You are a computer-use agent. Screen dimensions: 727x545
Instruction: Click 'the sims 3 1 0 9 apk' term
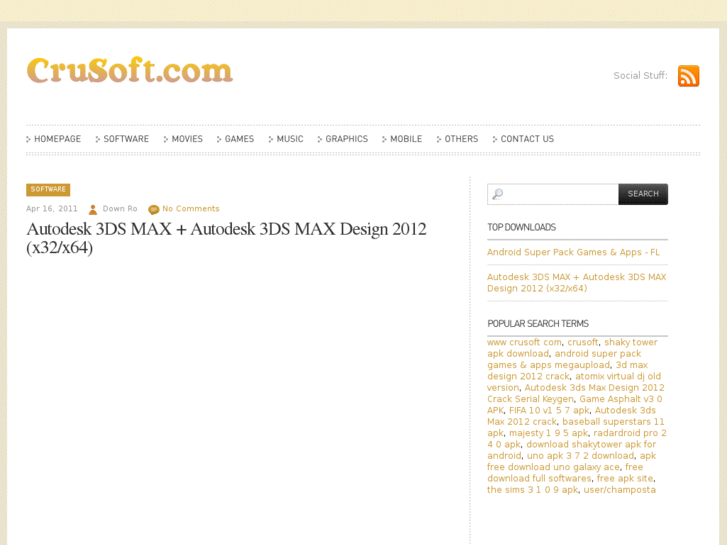coord(532,490)
